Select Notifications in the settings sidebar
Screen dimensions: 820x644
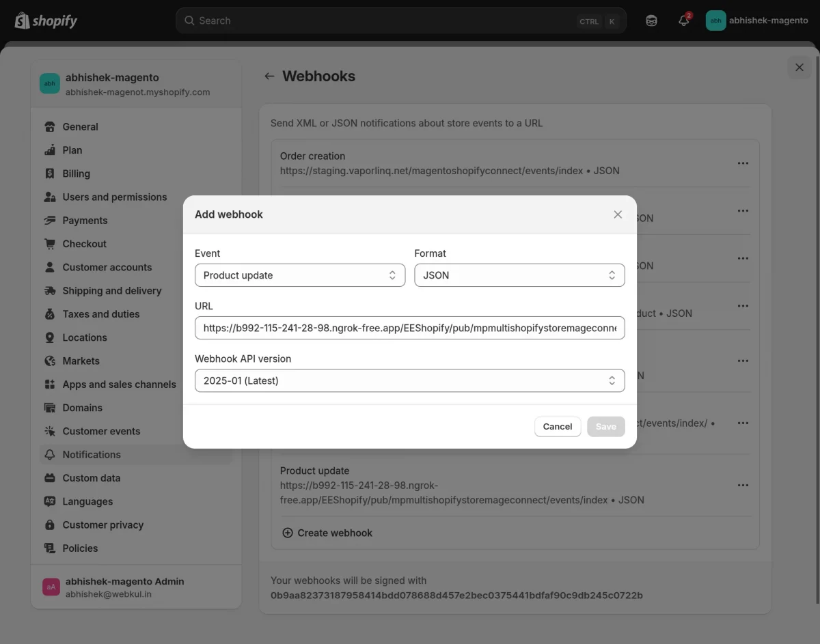click(x=91, y=454)
